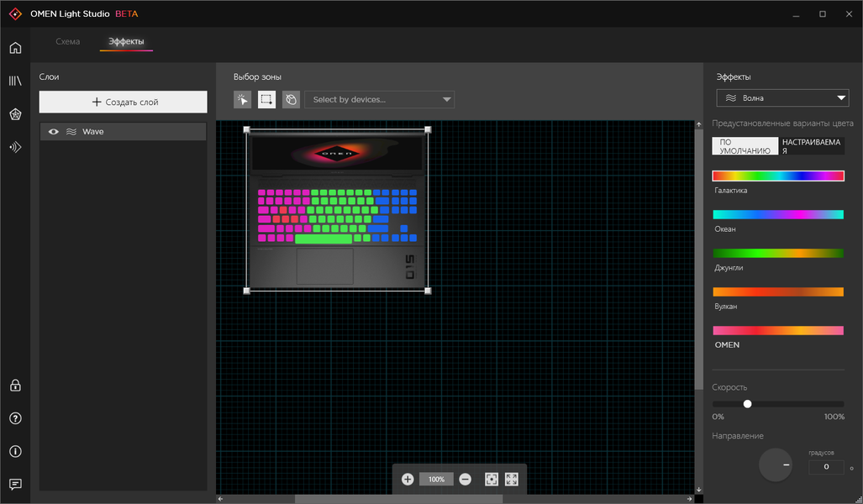Click the mouse device selection icon
This screenshot has height=504, width=863.
pyautogui.click(x=291, y=100)
